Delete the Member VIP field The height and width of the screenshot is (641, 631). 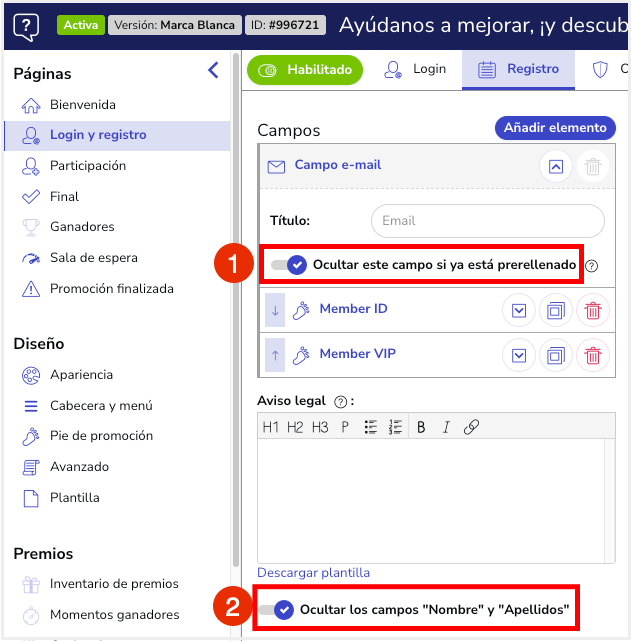click(593, 355)
